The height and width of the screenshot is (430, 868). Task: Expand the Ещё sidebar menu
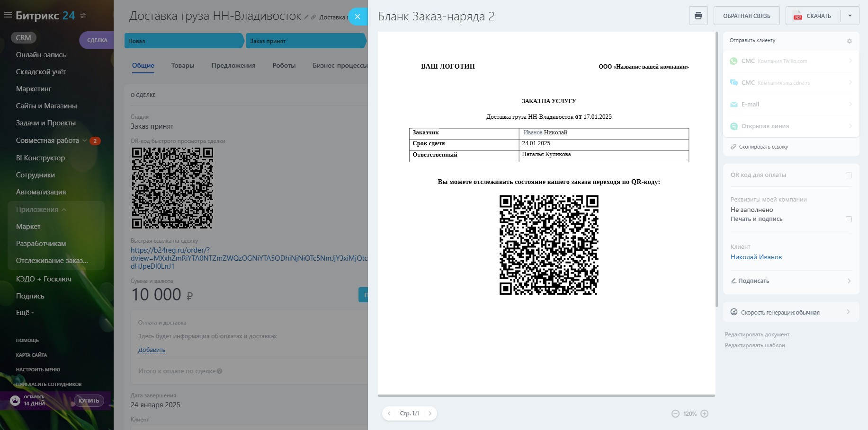(x=25, y=313)
